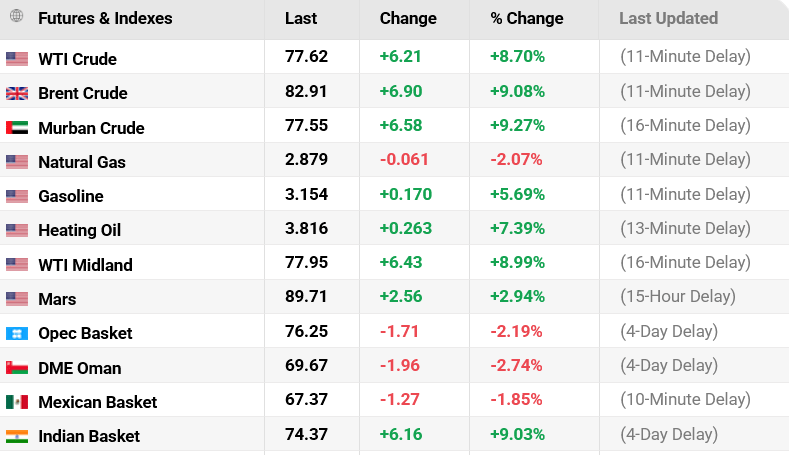Click the Indian flag next to Indian Basket

point(17,436)
